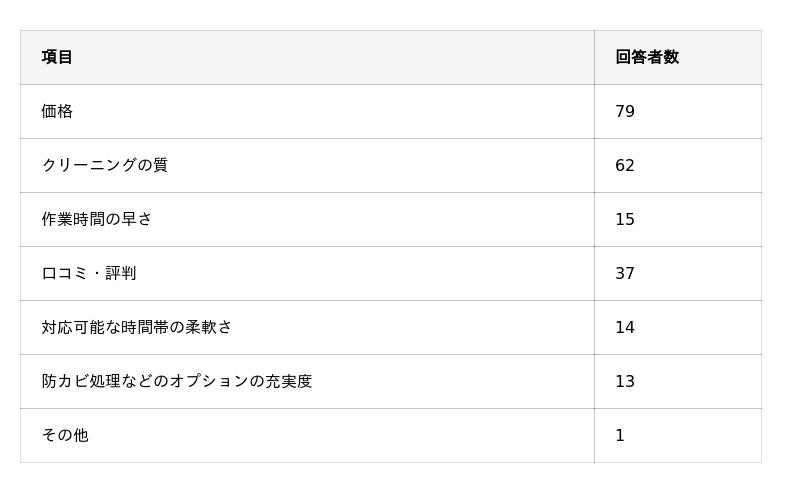Click the value 62 respondent count
800x493 pixels.
[x=625, y=165]
